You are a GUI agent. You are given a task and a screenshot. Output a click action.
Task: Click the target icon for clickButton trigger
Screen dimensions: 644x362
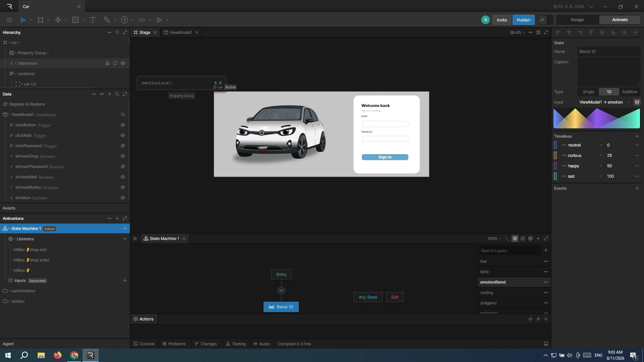click(x=123, y=125)
